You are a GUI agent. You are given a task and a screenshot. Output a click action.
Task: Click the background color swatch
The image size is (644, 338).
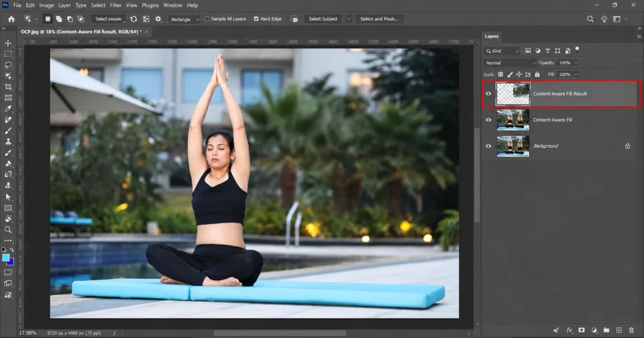(x=11, y=263)
